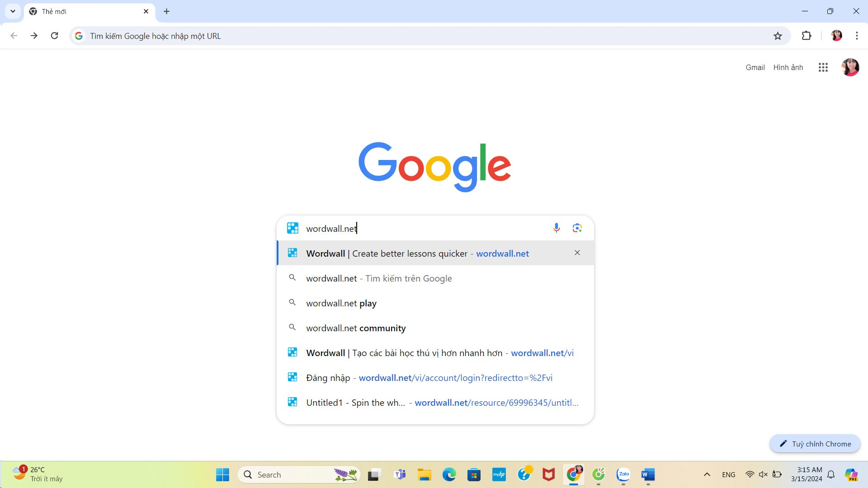This screenshot has height=488, width=868.
Task: Open the clock showing 3:15 AM
Action: tap(806, 474)
